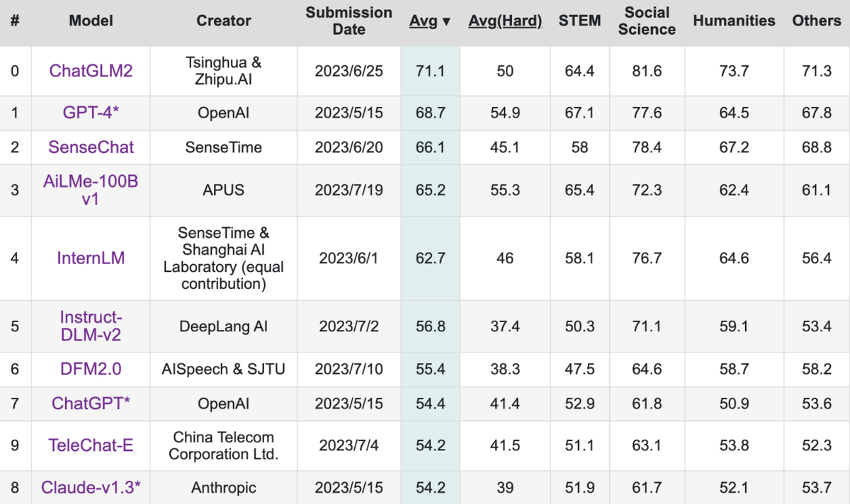Click the GPT-4* model link
Screen dimensions: 850x504
[x=91, y=113]
